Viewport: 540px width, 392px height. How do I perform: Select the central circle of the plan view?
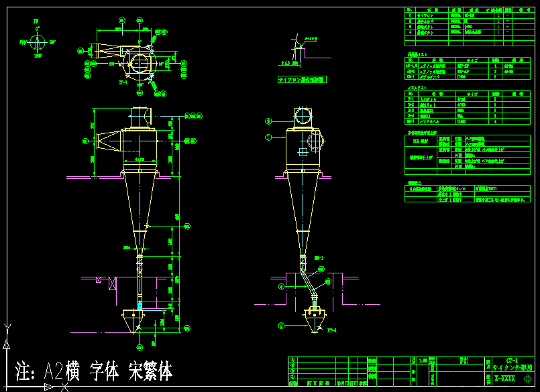coord(140,64)
